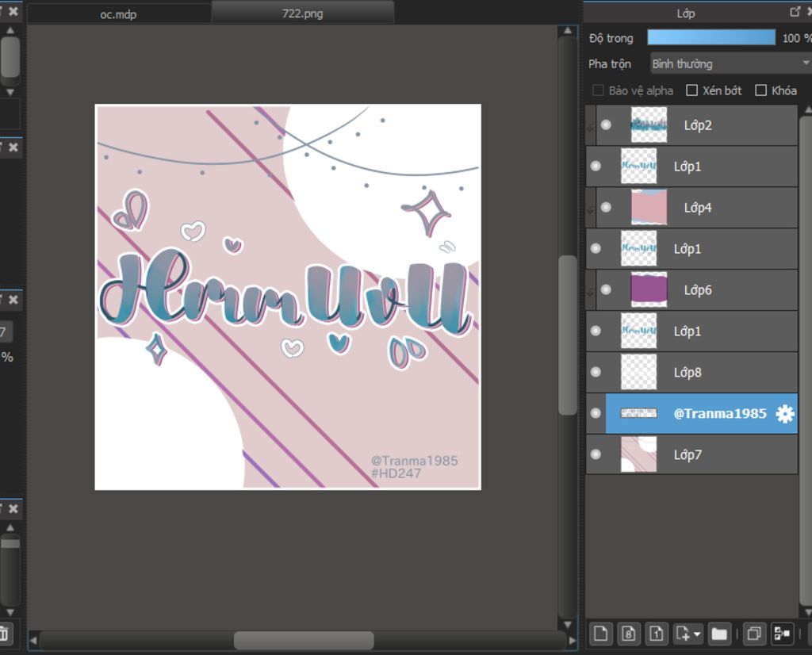Image resolution: width=812 pixels, height=655 pixels.
Task: Click the Lớp2 layer thumbnail
Action: click(x=649, y=124)
